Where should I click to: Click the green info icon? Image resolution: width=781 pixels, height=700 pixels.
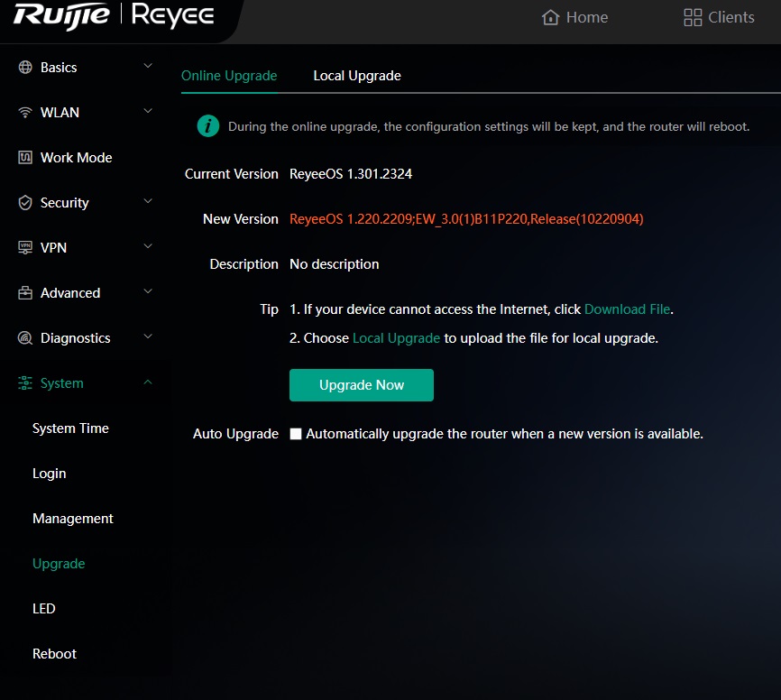(208, 126)
